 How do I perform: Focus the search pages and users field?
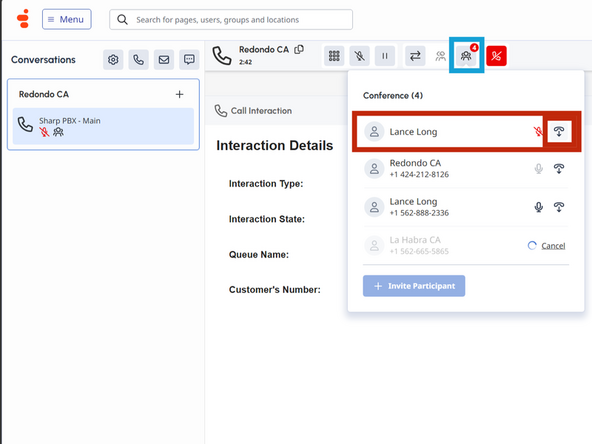[x=231, y=20]
